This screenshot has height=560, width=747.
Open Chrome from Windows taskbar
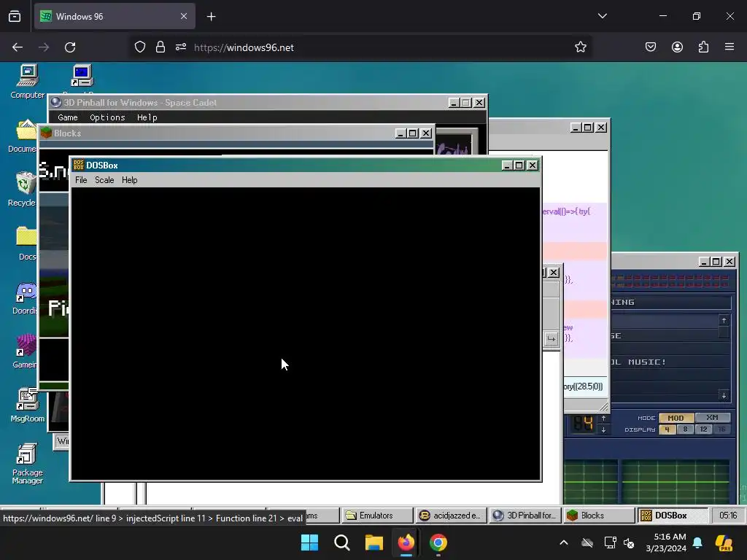tap(438, 542)
